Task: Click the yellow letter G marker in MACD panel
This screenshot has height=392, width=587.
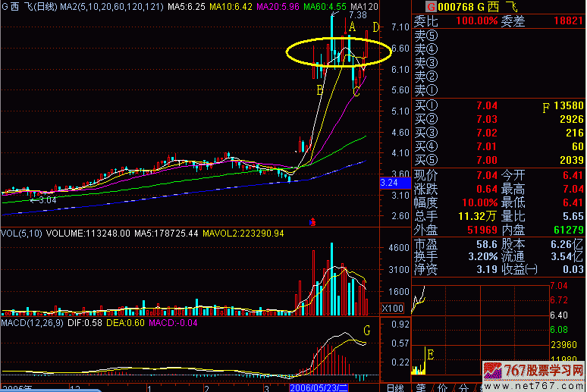Action: tap(368, 331)
